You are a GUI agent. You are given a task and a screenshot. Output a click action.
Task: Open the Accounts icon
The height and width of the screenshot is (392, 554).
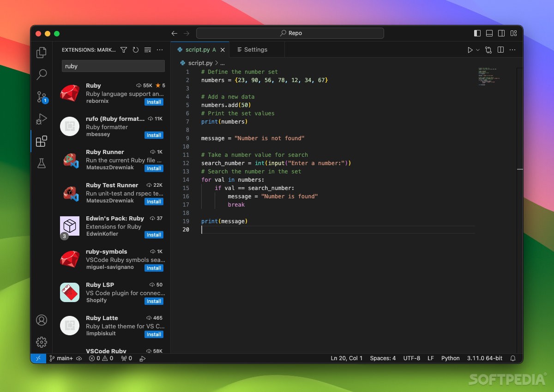(x=42, y=320)
